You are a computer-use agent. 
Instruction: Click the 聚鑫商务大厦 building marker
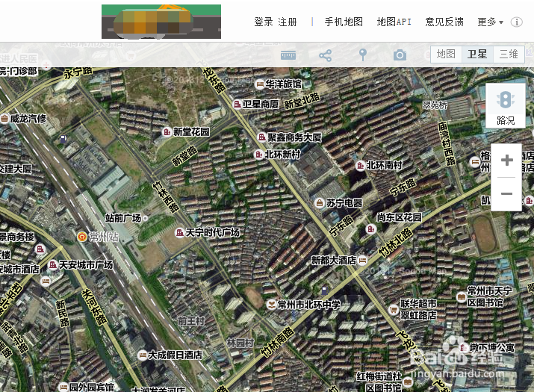(261, 137)
